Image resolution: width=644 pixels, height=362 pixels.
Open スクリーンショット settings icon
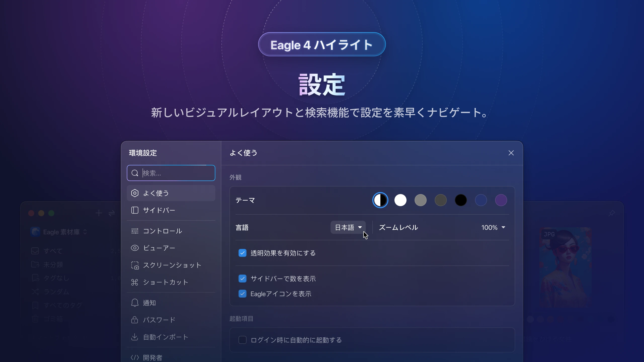click(x=135, y=265)
